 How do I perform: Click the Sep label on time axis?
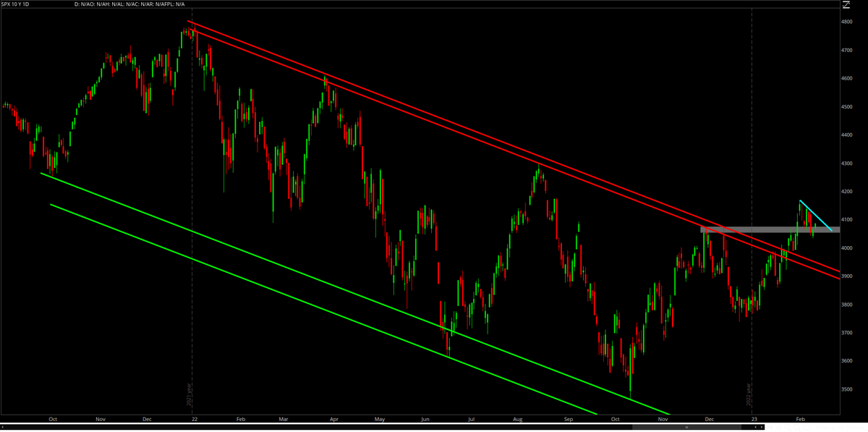click(x=569, y=419)
